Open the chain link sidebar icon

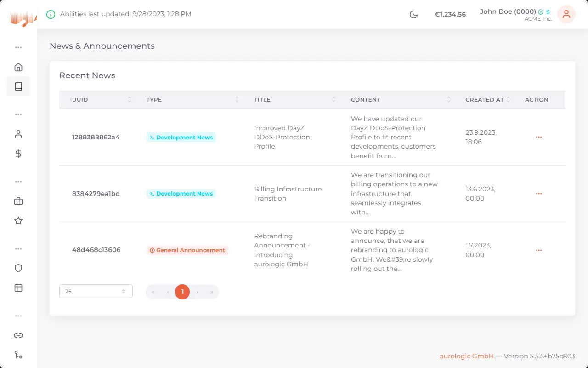pyautogui.click(x=18, y=335)
